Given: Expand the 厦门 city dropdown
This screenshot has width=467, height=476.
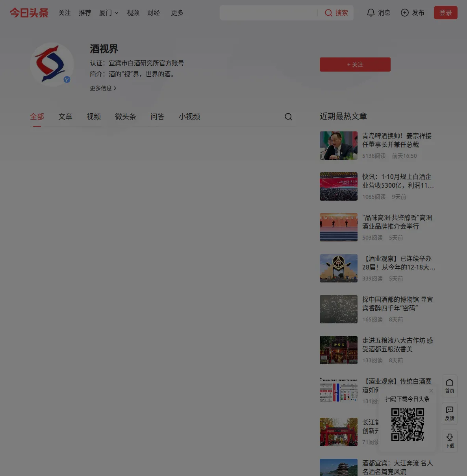Looking at the screenshot, I should pos(109,13).
